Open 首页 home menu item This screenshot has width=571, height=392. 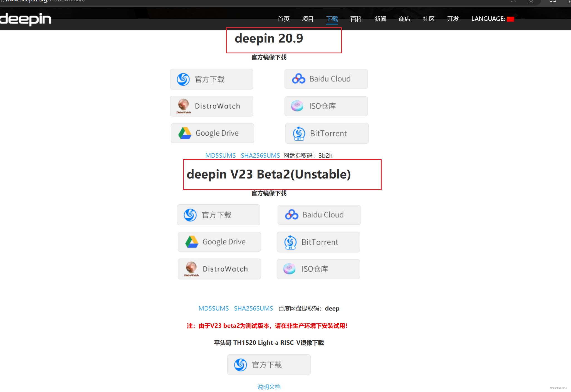pyautogui.click(x=283, y=19)
